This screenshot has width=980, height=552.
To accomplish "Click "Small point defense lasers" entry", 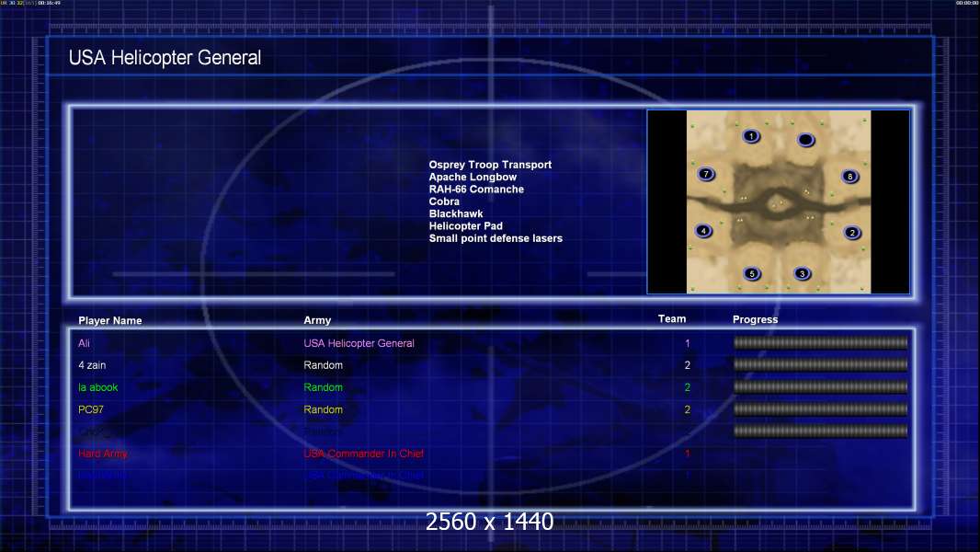I will 496,238.
